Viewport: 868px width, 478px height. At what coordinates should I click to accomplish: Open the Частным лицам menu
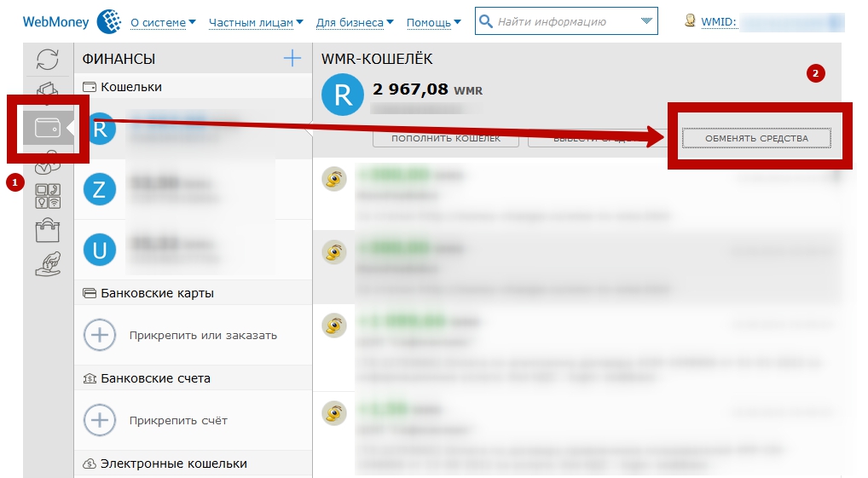pos(257,23)
